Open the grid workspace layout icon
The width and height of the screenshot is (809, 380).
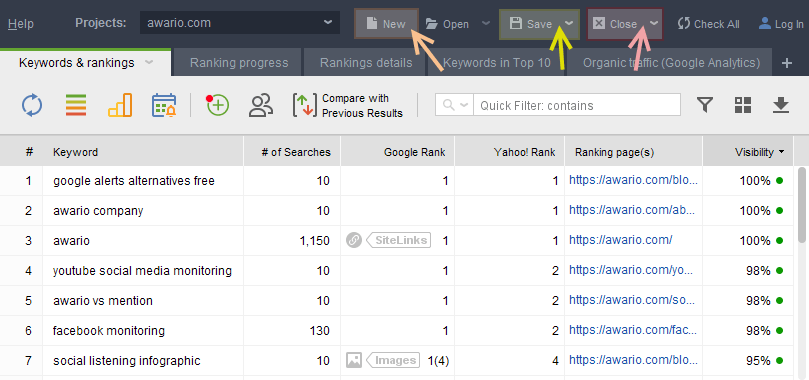[x=743, y=105]
